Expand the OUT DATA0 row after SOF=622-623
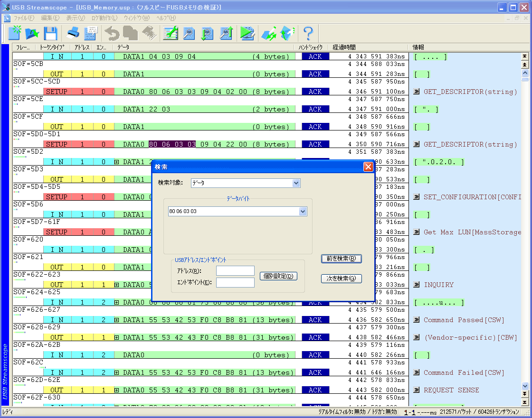 116,285
